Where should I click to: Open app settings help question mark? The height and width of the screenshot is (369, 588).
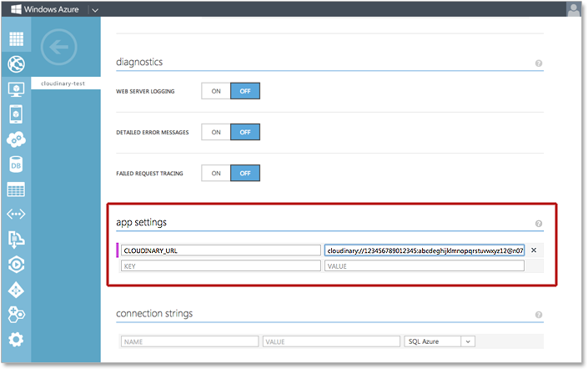(539, 224)
